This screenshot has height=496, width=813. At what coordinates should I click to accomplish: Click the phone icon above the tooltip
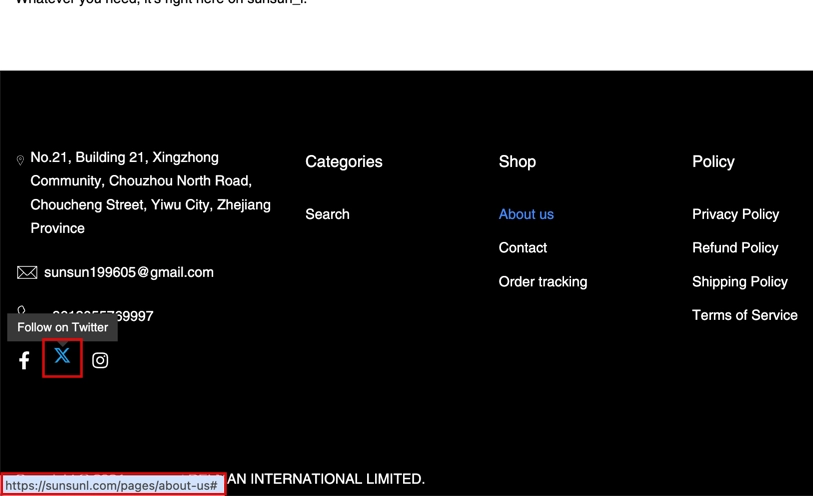point(21,311)
